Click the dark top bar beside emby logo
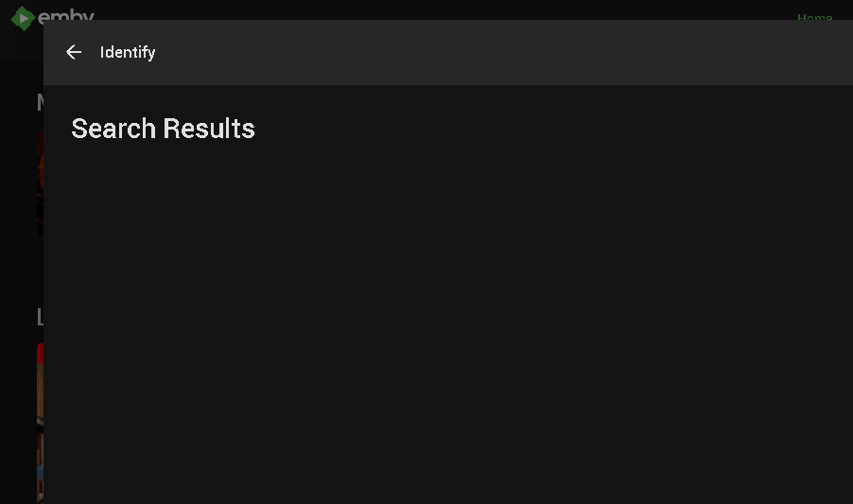 click(x=426, y=9)
